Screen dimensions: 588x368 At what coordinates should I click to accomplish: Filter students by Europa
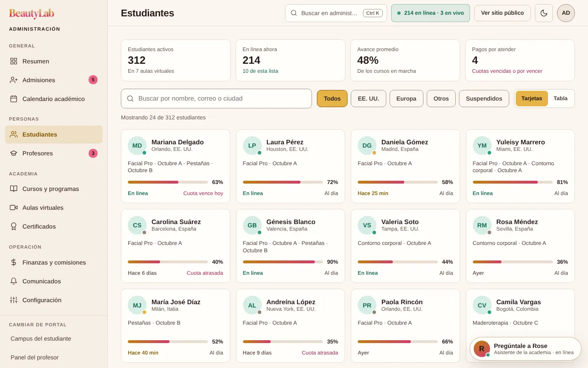coord(406,99)
